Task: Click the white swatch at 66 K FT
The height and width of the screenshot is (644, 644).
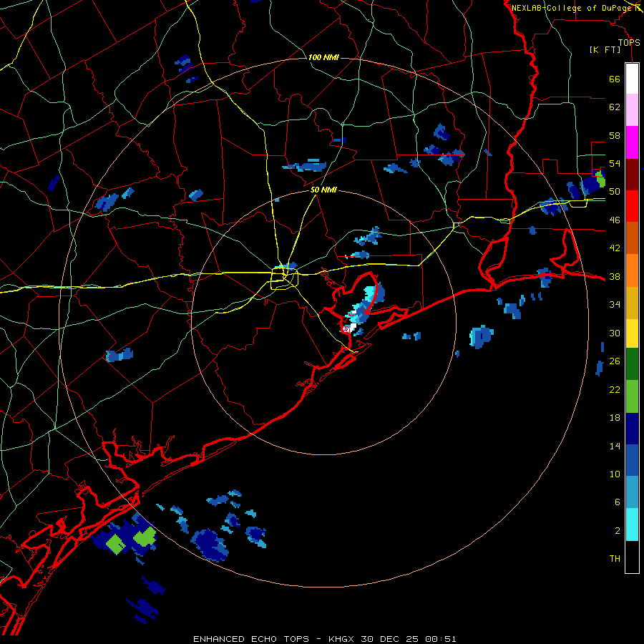Action: [x=632, y=79]
